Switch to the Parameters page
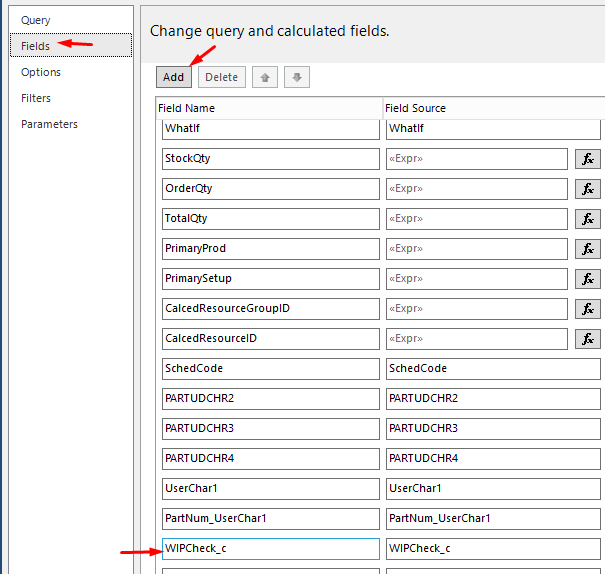The width and height of the screenshot is (605, 574). [x=71, y=124]
